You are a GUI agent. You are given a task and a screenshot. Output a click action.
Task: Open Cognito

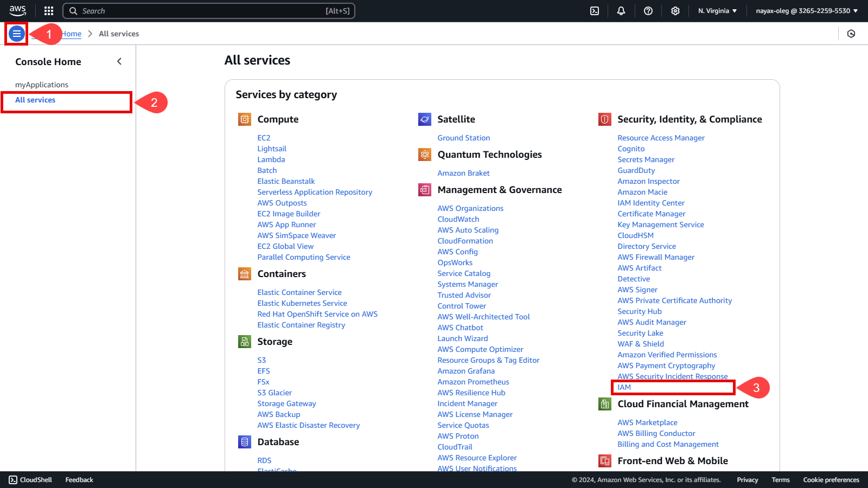631,149
